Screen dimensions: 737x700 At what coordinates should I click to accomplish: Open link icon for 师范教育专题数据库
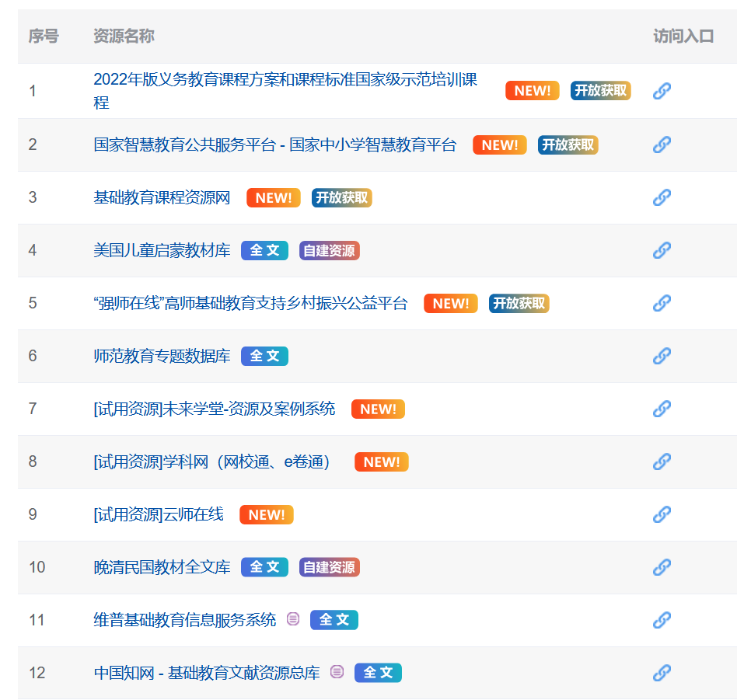(662, 356)
